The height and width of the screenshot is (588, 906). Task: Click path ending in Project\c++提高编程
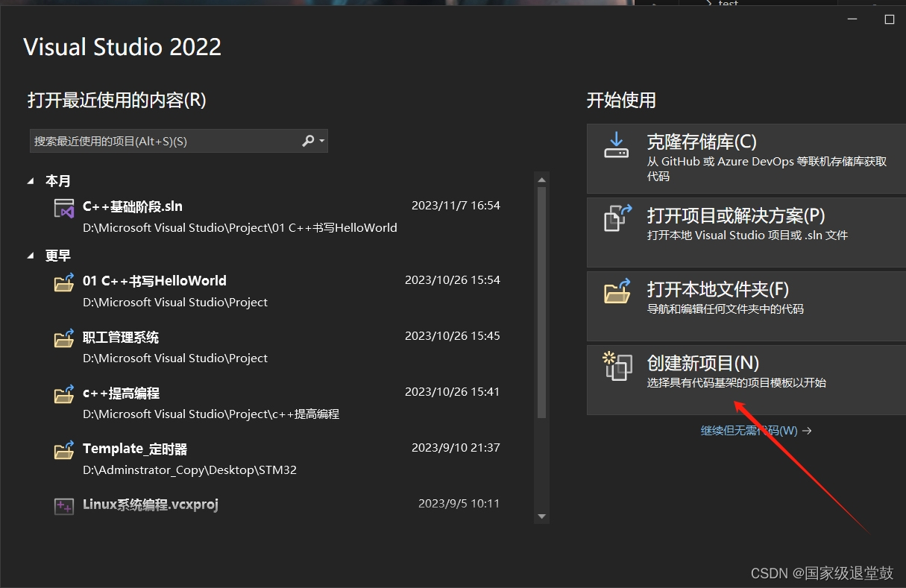211,414
